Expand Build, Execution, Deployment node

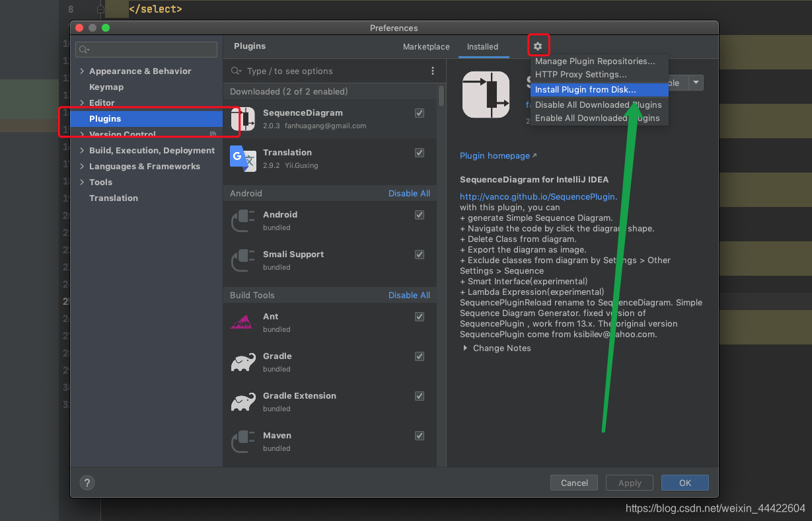tap(82, 150)
